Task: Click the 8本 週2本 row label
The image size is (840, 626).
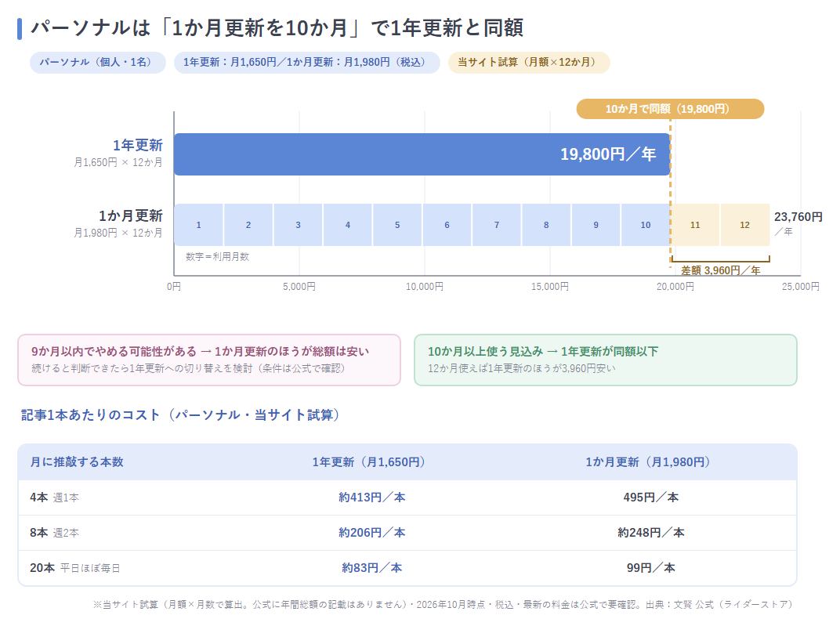Action: click(54, 533)
